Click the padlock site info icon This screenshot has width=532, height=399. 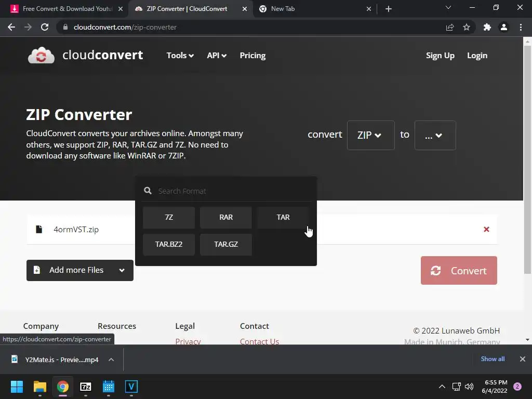point(65,27)
